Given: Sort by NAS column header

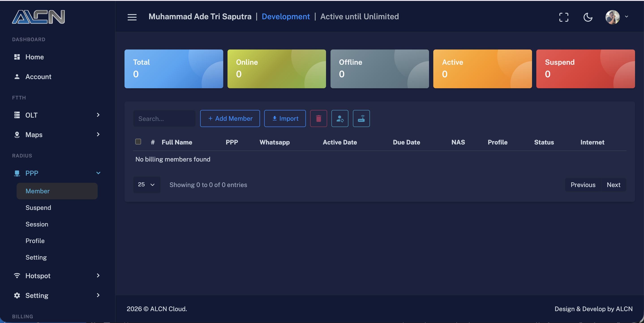Looking at the screenshot, I should point(458,142).
